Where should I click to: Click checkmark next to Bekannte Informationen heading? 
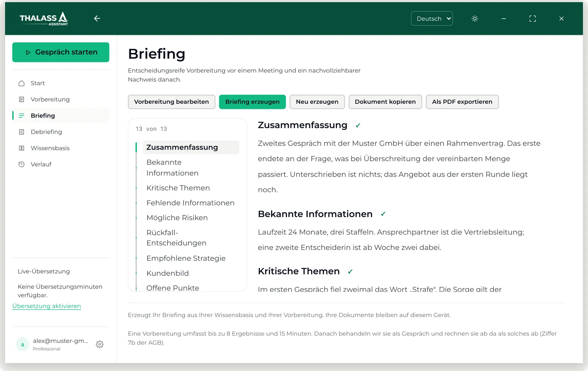(383, 214)
